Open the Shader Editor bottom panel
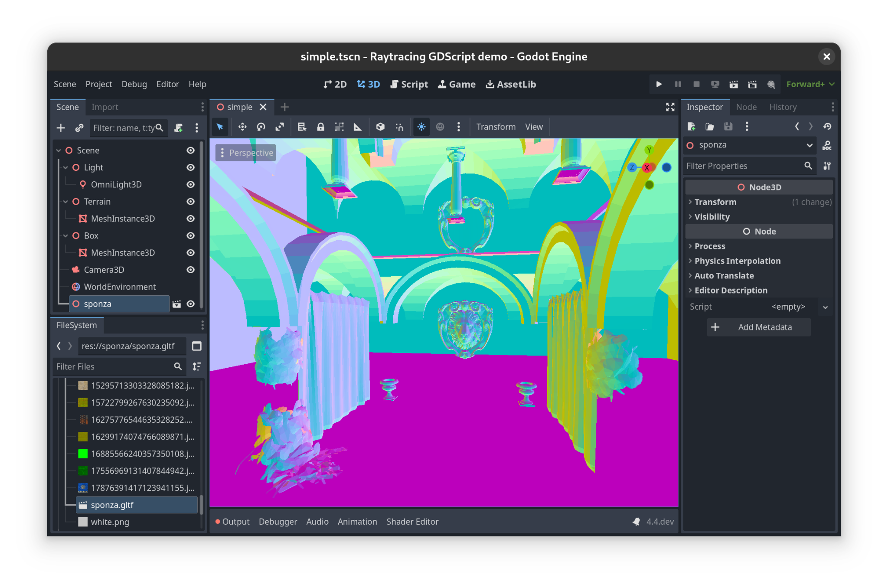The width and height of the screenshot is (888, 588). coord(412,522)
